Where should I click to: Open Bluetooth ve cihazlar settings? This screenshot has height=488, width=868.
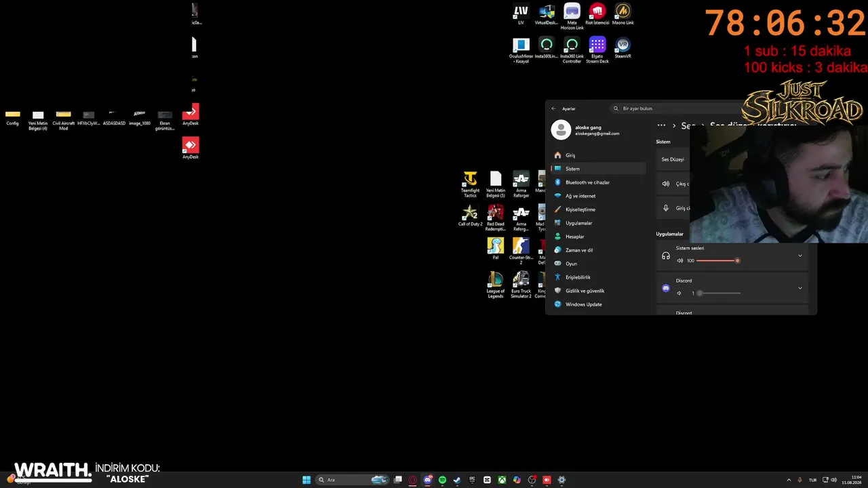[599, 182]
